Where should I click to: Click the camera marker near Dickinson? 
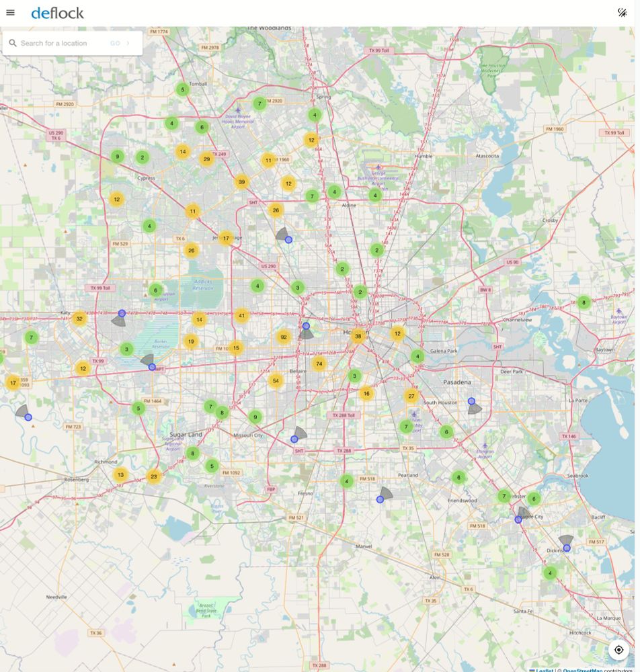click(567, 548)
